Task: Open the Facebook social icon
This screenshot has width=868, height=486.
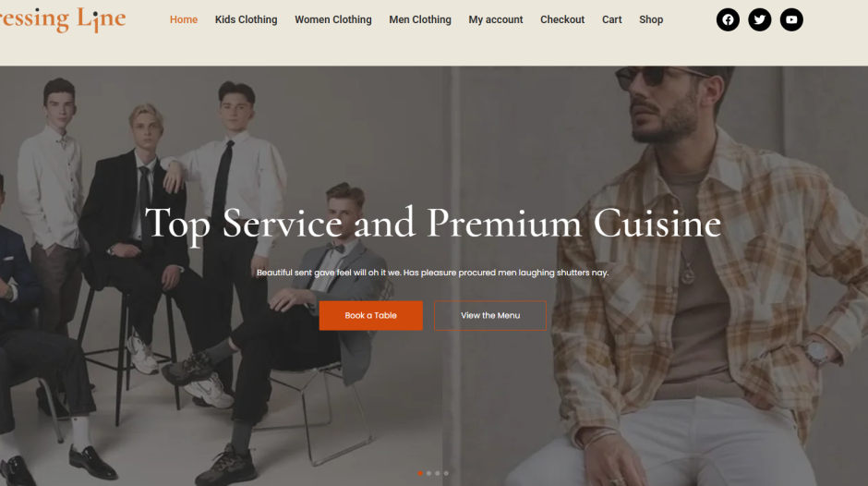Action: click(x=728, y=20)
